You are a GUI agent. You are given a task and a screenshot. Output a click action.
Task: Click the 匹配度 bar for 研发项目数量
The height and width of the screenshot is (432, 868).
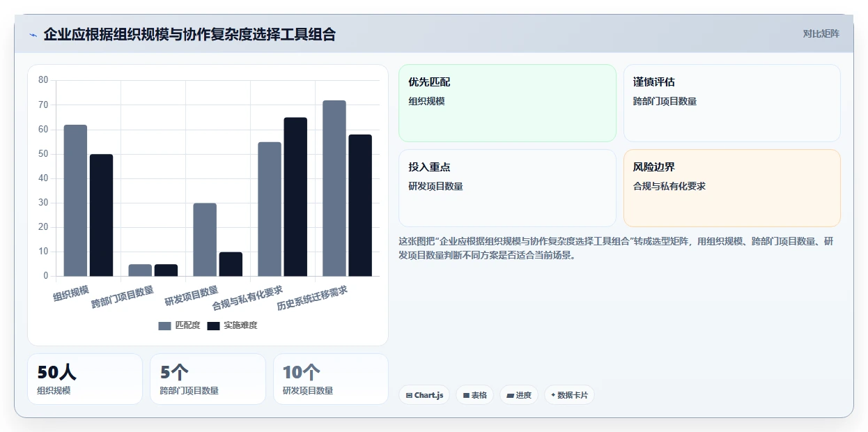click(x=205, y=240)
